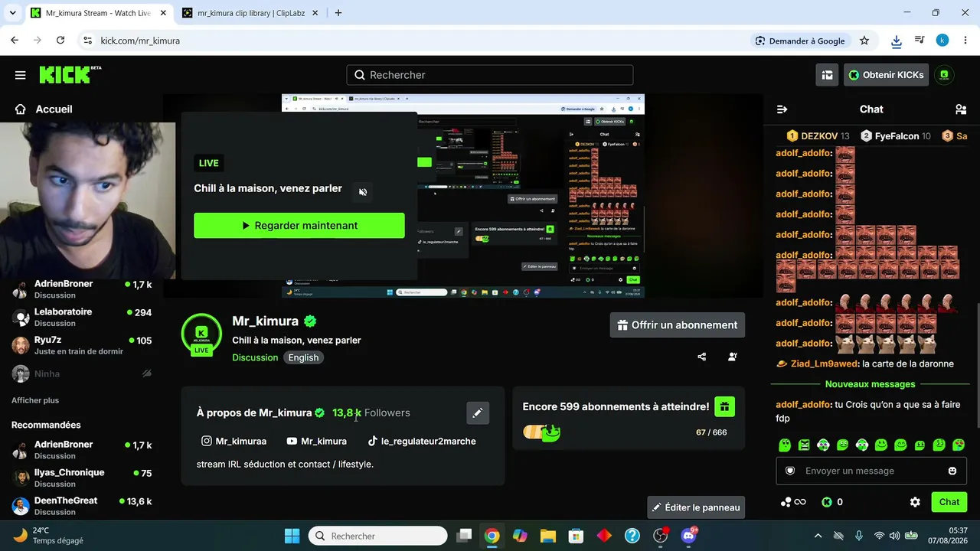Show hidden system tray icons chevron
This screenshot has width=980, height=551.
point(818,536)
